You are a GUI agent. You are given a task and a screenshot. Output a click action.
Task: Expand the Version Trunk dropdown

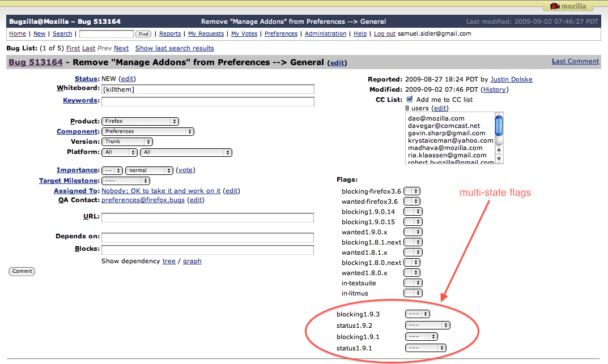pyautogui.click(x=127, y=142)
